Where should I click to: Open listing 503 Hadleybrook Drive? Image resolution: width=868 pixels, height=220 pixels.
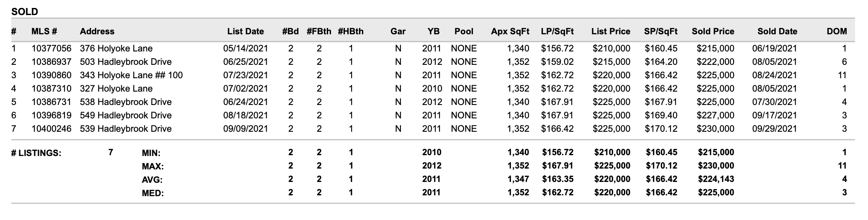click(x=126, y=62)
